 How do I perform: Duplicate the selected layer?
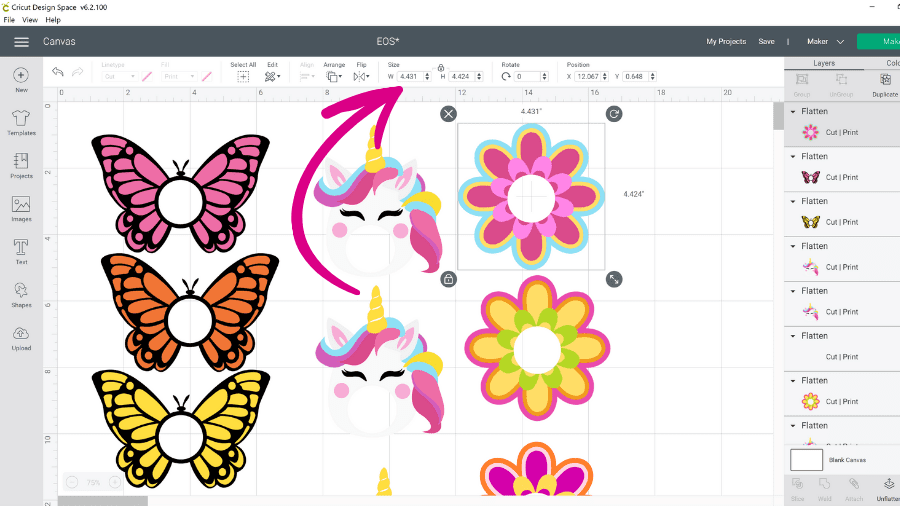click(885, 85)
